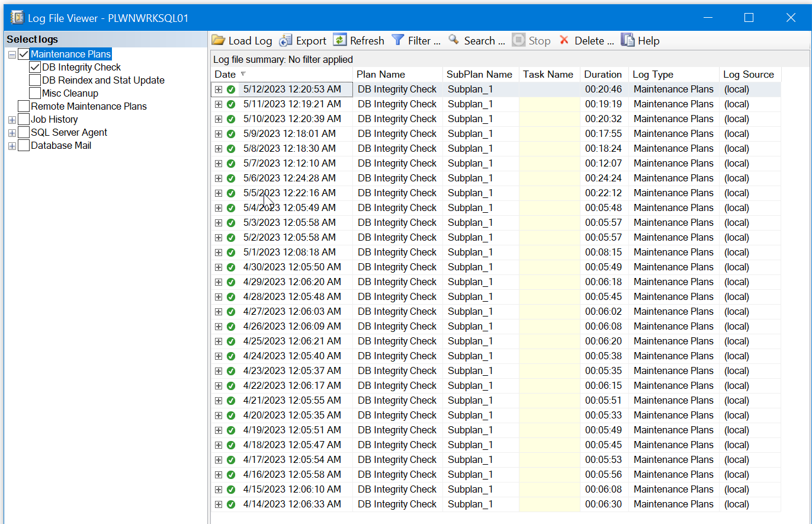Check the Remote Maintenance Plans checkbox
Screen dimensions: 812x524
coord(24,107)
